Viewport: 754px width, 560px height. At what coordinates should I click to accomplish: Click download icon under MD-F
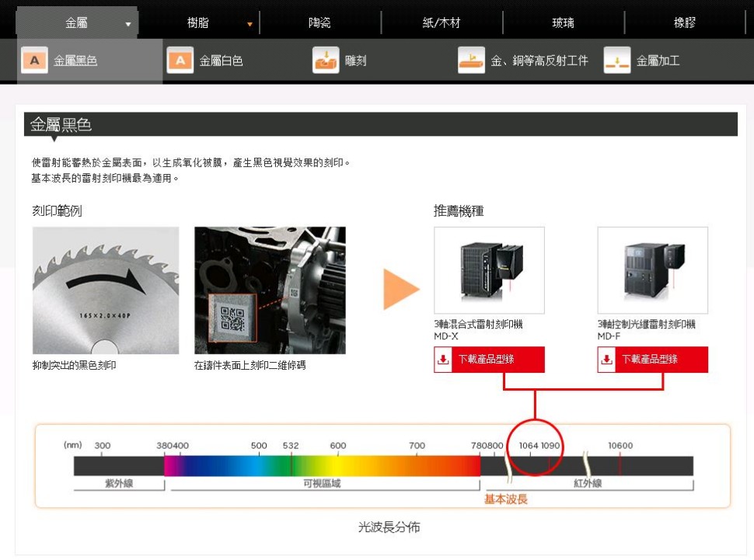click(x=607, y=360)
